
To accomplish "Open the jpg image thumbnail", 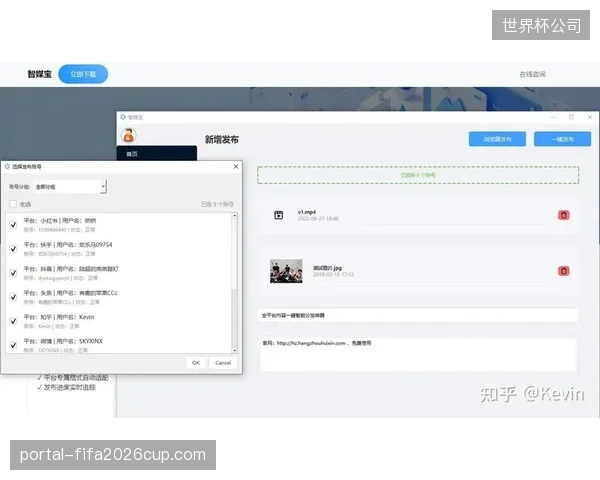I will coord(286,271).
